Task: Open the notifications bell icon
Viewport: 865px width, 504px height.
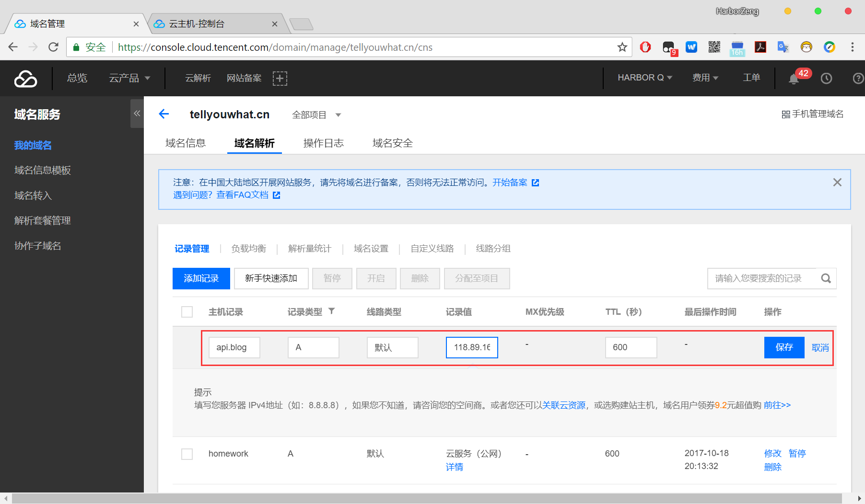Action: (x=794, y=79)
